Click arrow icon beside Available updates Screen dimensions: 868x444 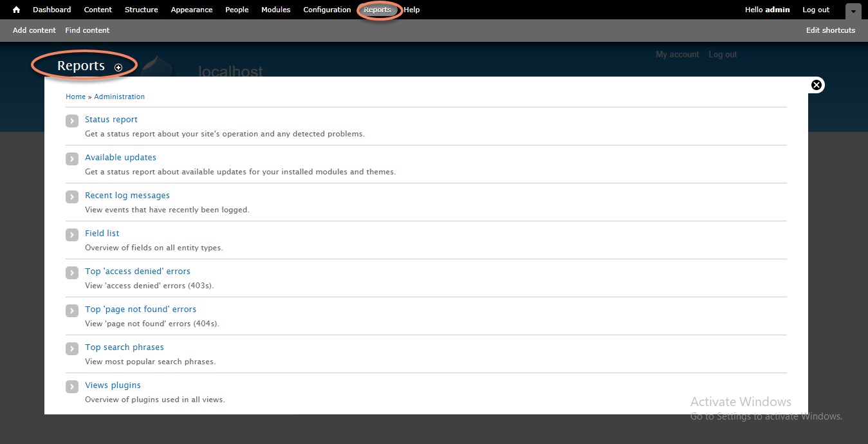pyautogui.click(x=72, y=159)
